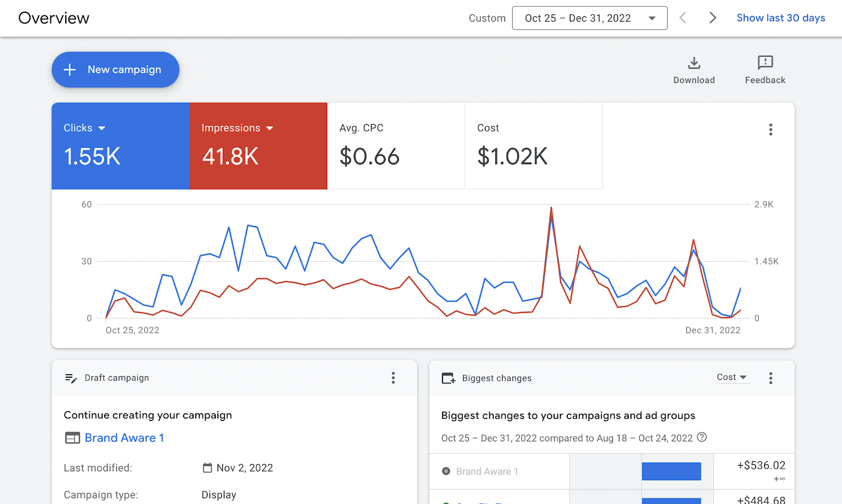Click paused status icon for Brand Aware 1
This screenshot has height=504, width=842.
[446, 471]
